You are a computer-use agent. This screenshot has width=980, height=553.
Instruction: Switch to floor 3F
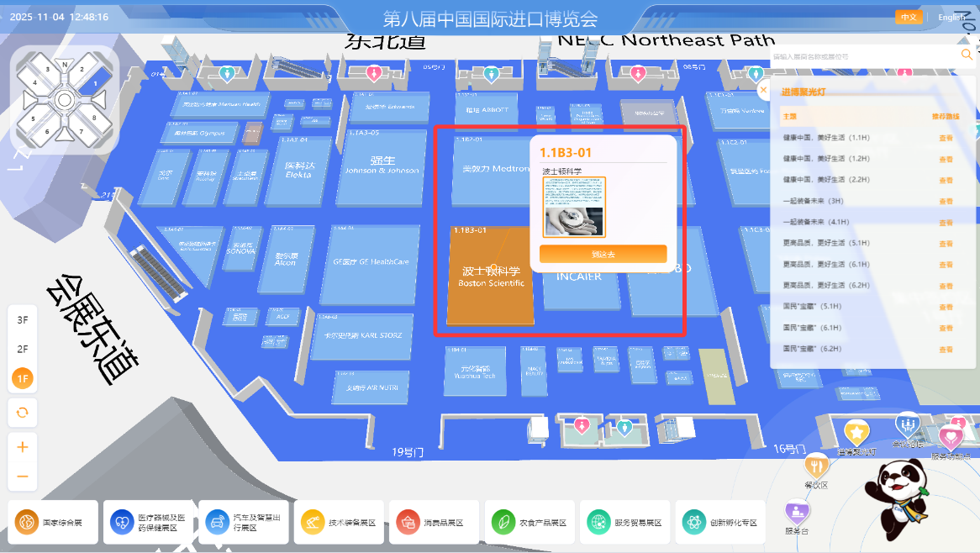(x=23, y=320)
